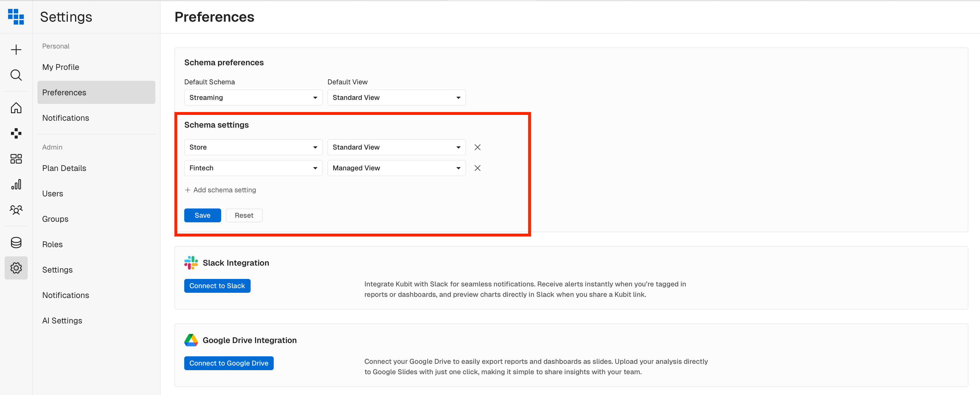The width and height of the screenshot is (980, 395).
Task: Remove the Fintech schema setting row
Action: [x=478, y=168]
